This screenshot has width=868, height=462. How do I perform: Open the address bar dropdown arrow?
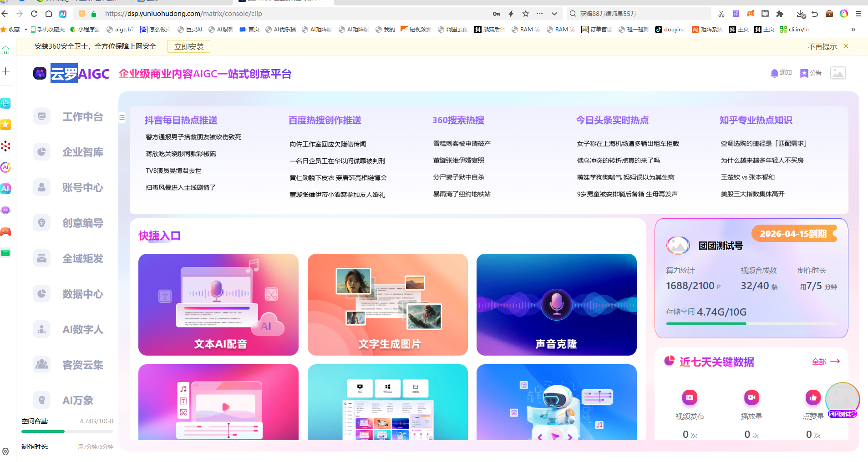(x=554, y=14)
